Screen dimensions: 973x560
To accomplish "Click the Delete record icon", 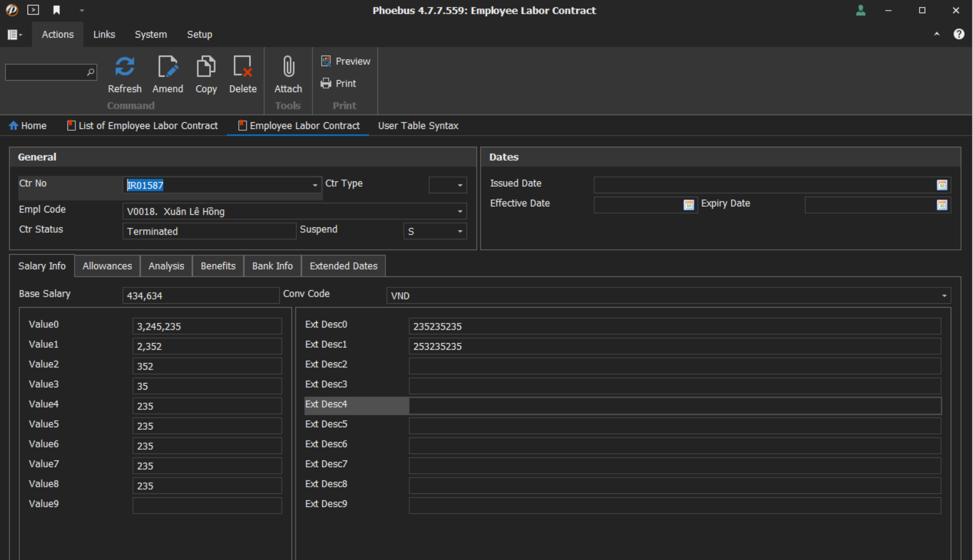I will [243, 67].
